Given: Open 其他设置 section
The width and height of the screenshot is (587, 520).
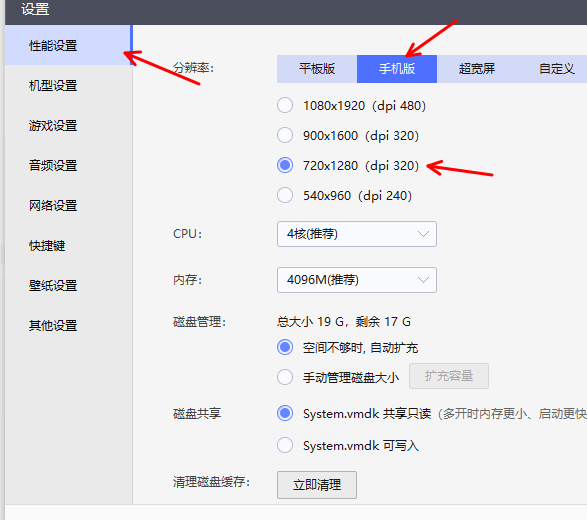Looking at the screenshot, I should click(x=69, y=325).
